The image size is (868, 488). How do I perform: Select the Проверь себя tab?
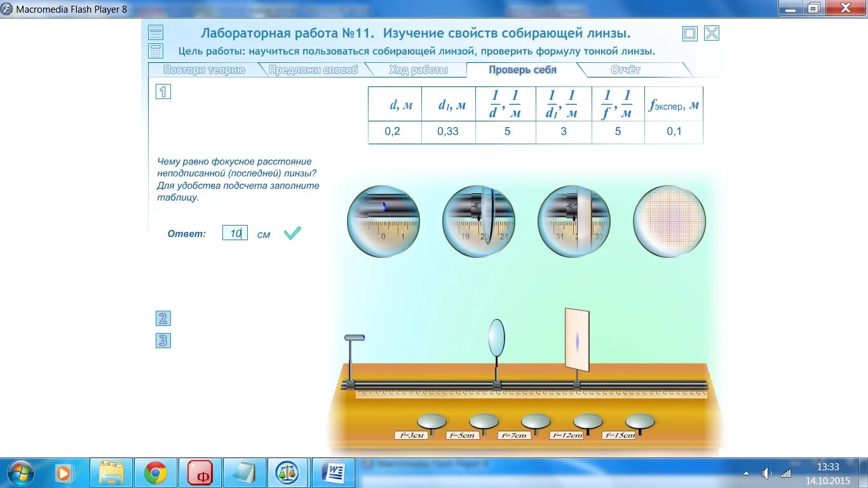522,70
